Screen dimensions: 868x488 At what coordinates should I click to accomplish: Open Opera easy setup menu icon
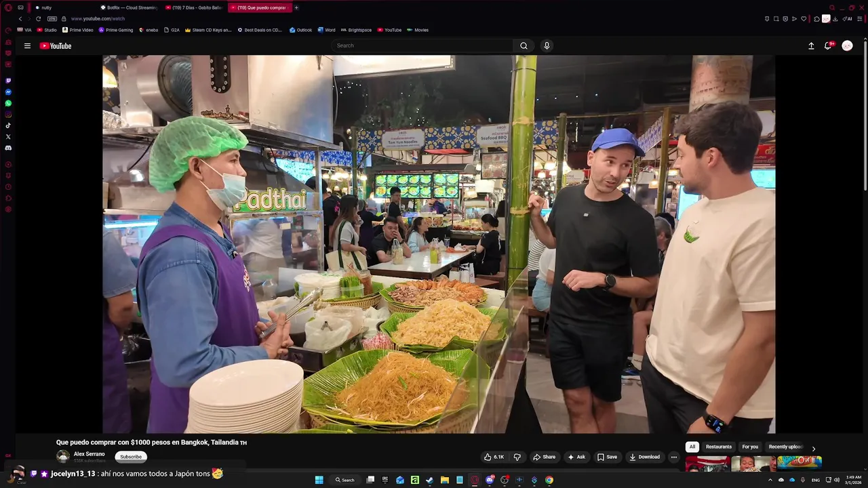859,19
